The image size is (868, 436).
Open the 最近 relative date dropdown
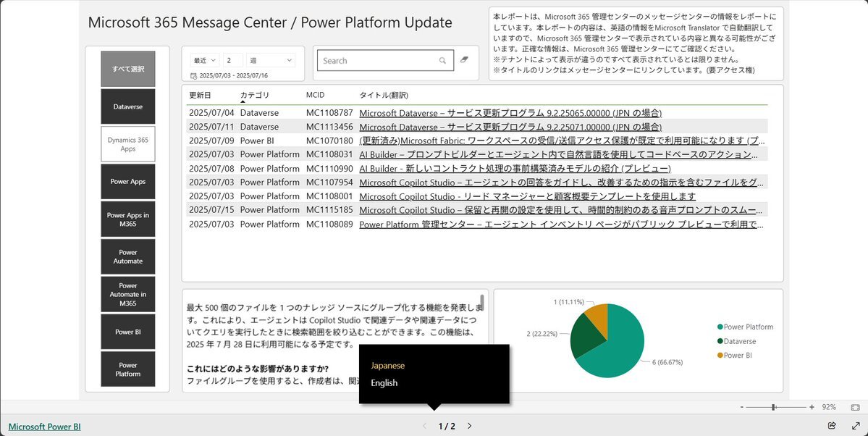[205, 60]
